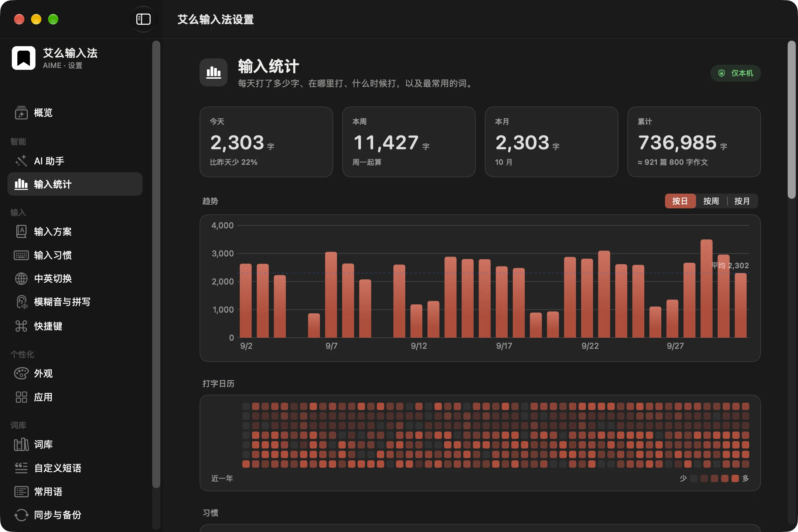This screenshot has width=798, height=532.
Task: Click the sidebar vertical scrollbar
Action: (156, 264)
